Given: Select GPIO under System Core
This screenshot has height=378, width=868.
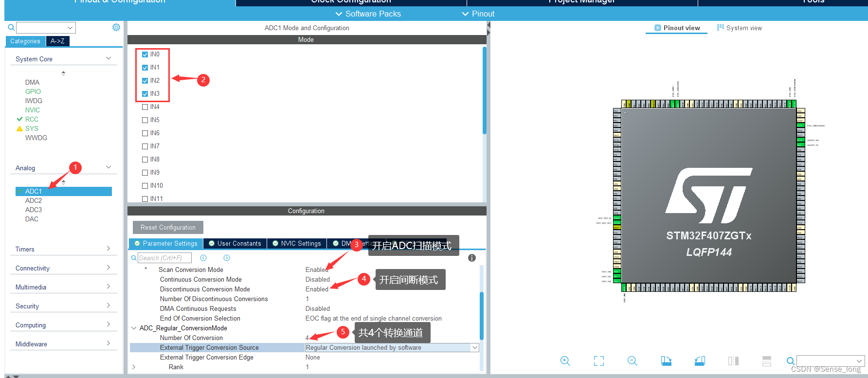Looking at the screenshot, I should 33,91.
